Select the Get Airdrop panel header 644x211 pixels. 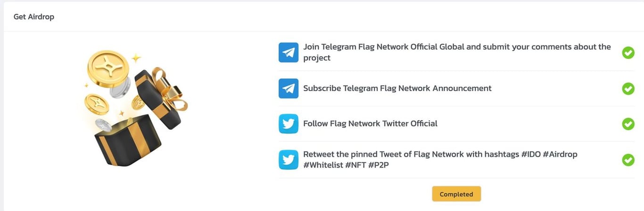coord(34,17)
